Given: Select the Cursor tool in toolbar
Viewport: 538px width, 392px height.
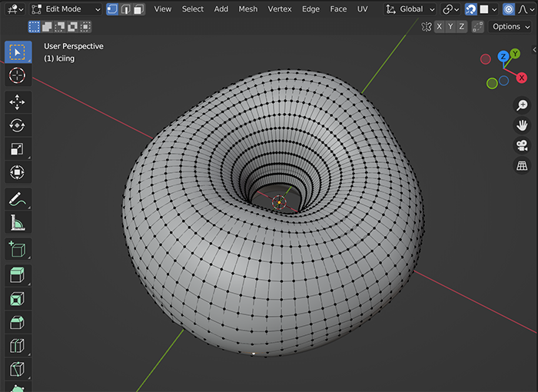Looking at the screenshot, I should (x=18, y=75).
